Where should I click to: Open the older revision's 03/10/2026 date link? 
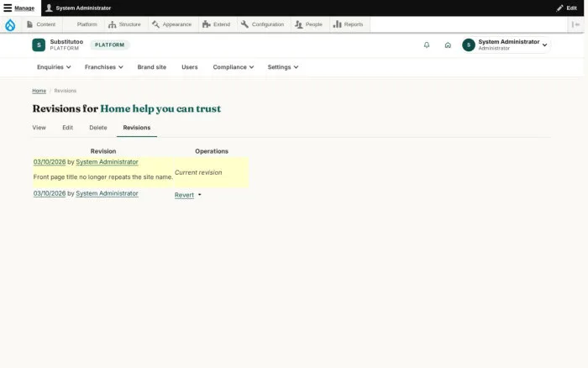tap(50, 193)
